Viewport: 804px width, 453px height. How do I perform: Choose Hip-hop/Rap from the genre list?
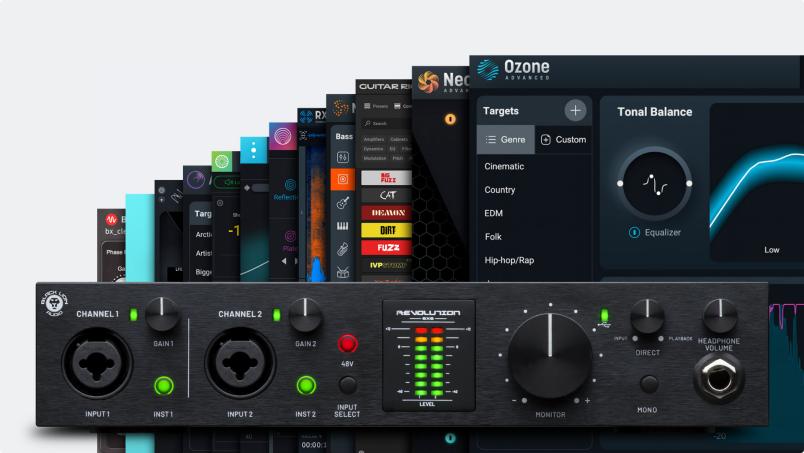509,260
